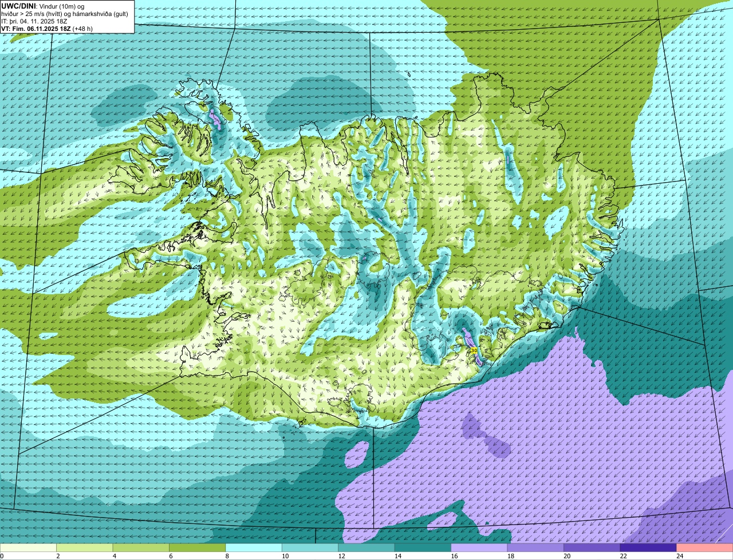The image size is (733, 560).
Task: Click the 4–6 m/s legend color swatch
Action: click(142, 548)
